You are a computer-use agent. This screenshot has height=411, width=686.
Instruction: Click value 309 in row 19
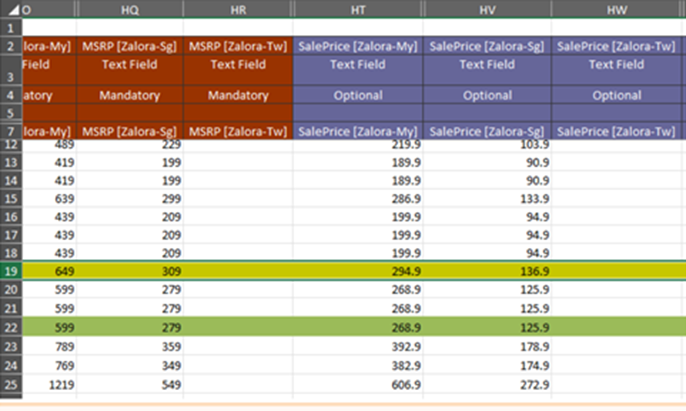click(x=171, y=271)
